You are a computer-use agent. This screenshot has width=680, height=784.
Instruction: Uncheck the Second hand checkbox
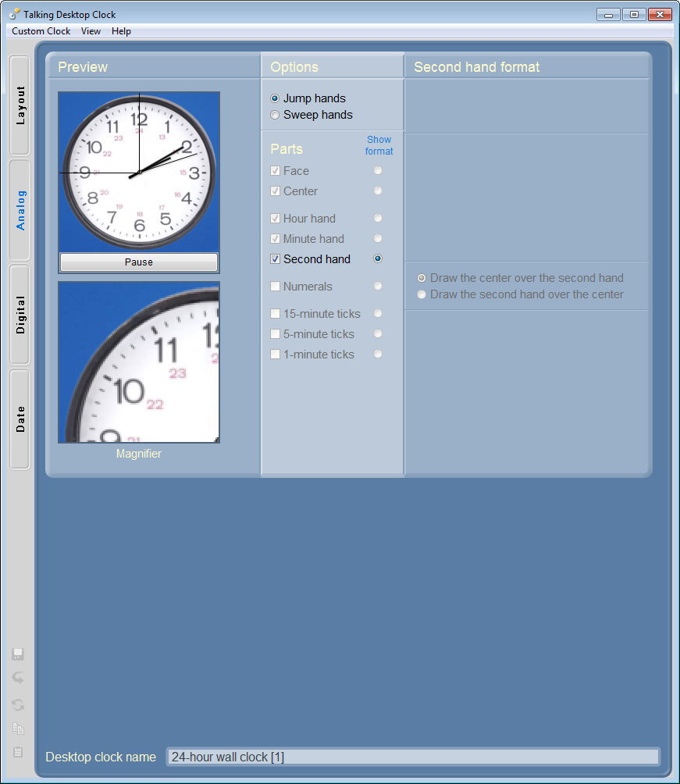[x=275, y=259]
